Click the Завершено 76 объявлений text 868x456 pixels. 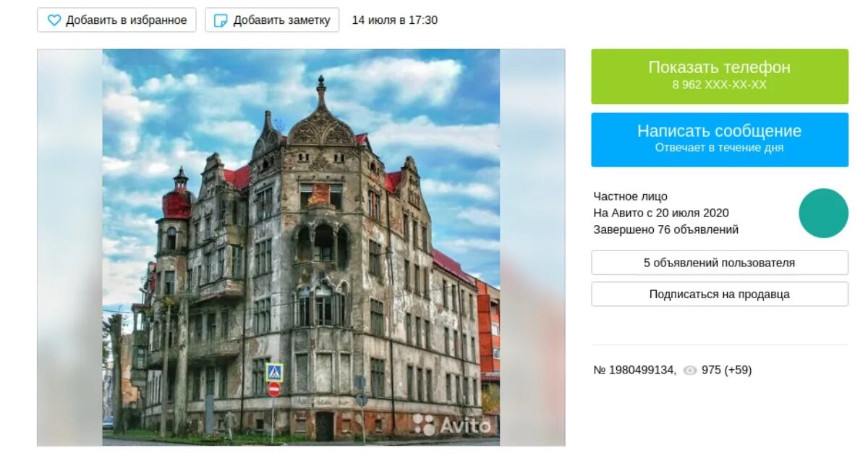(x=666, y=230)
